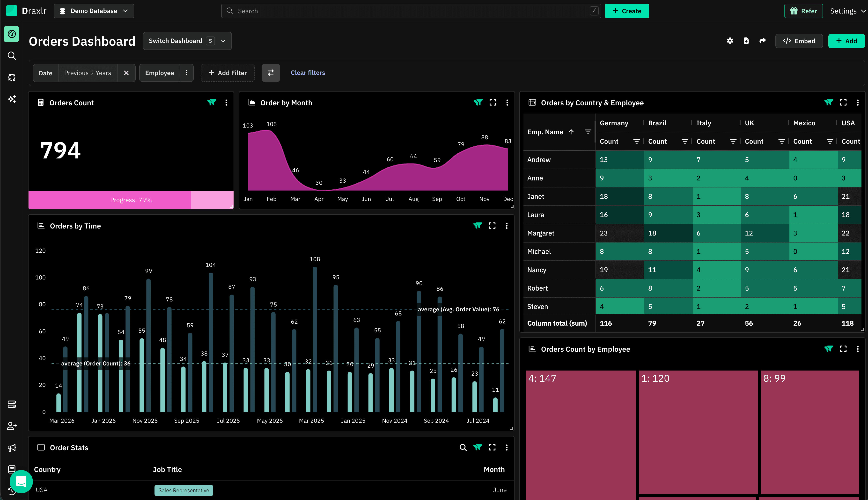Open the database servers icon in sidebar
The image size is (868, 500).
tap(12, 404)
